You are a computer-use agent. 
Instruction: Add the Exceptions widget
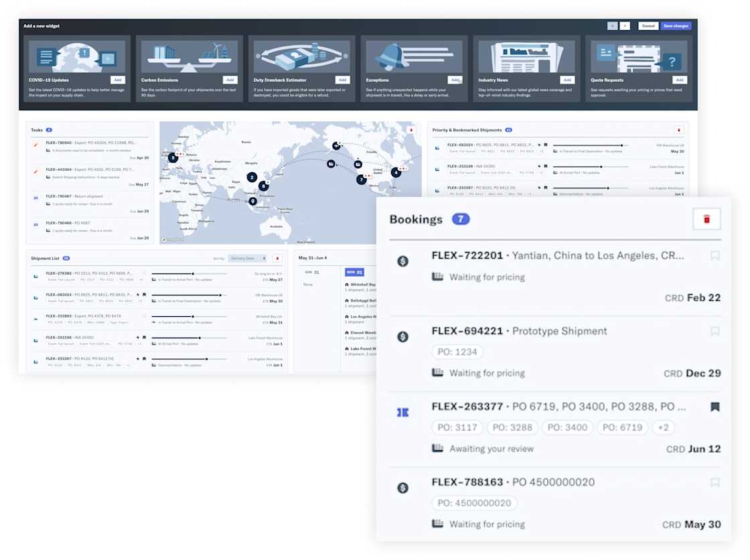pos(455,79)
